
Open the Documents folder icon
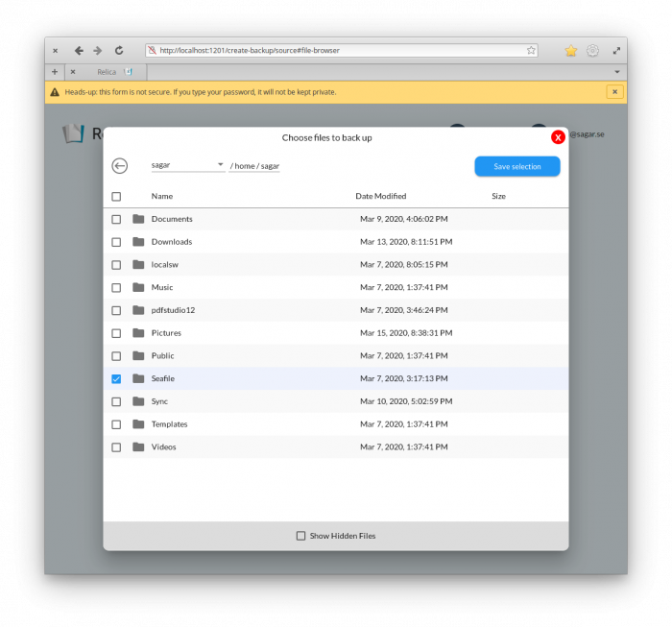[138, 219]
